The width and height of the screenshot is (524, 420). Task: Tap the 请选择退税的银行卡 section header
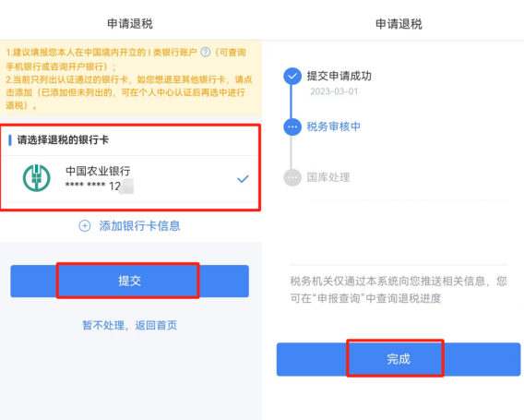coord(63,139)
